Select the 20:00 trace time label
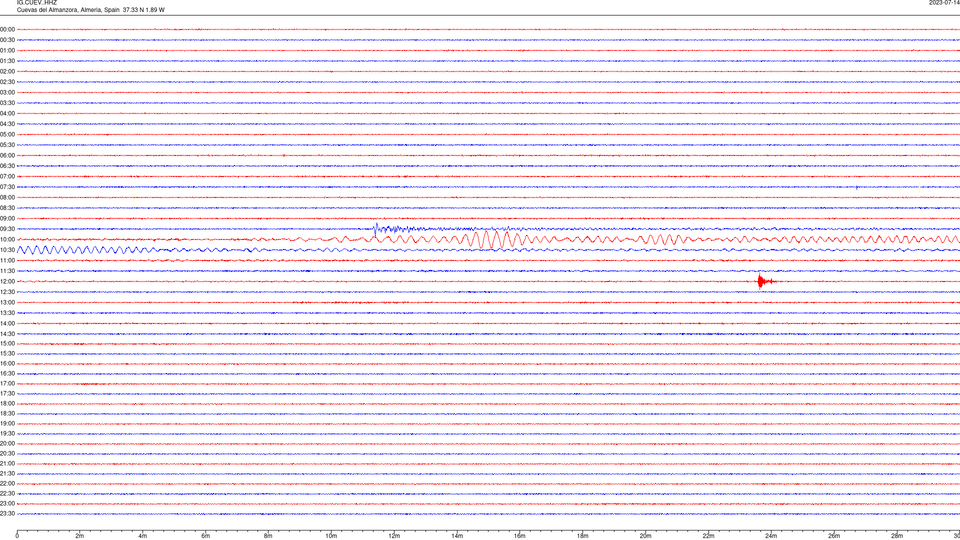960x540 pixels. pyautogui.click(x=7, y=444)
